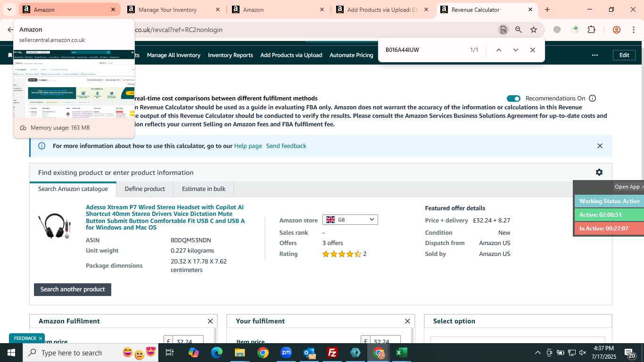Click the Working Status: Active bar
Screen dimensions: 644x362
[609, 201]
